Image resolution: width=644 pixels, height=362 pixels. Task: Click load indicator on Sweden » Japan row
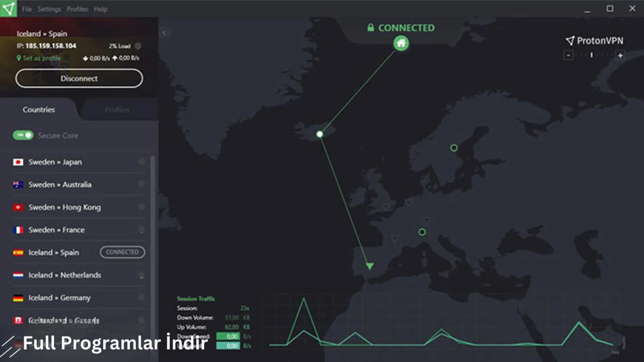click(x=142, y=161)
